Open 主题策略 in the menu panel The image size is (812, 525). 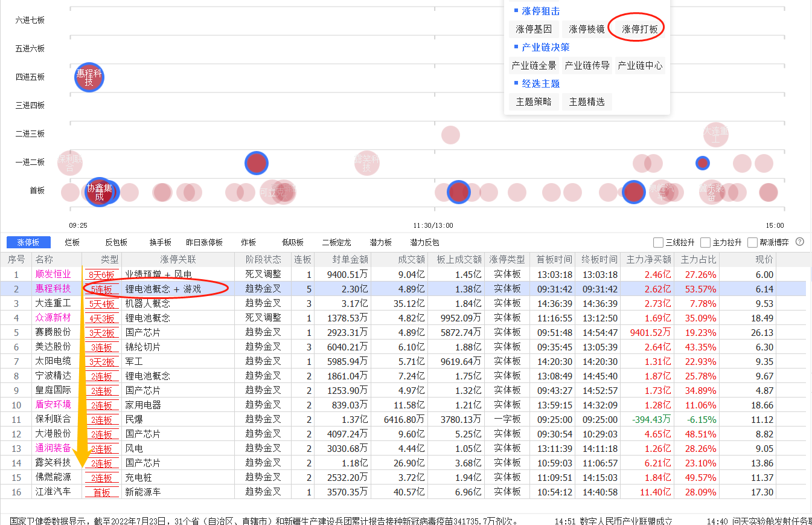[x=534, y=102]
